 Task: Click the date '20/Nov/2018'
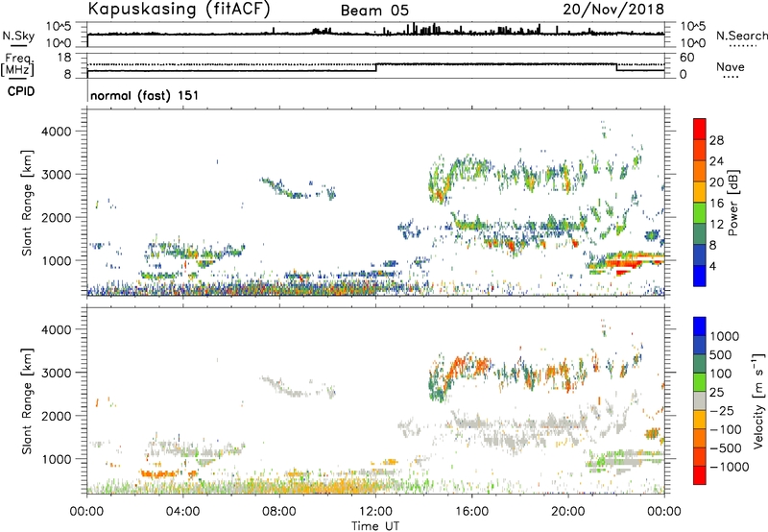click(613, 9)
